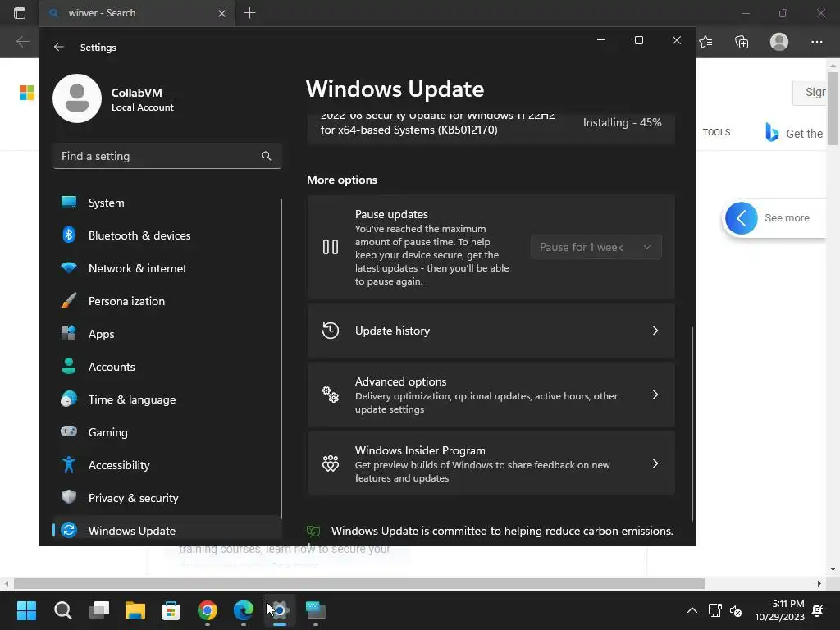Viewport: 840px width, 630px height.
Task: Open Task View on taskbar
Action: point(99,610)
